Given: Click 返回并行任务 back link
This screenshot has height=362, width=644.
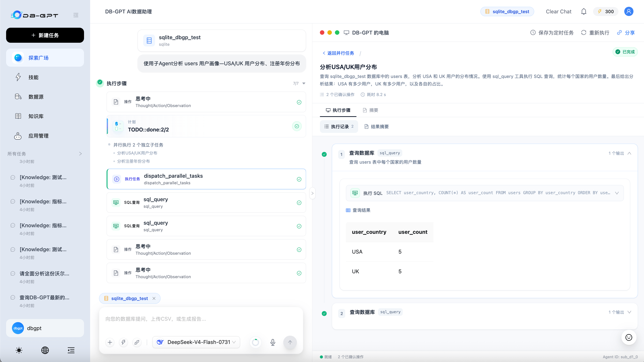Looking at the screenshot, I should 338,53.
